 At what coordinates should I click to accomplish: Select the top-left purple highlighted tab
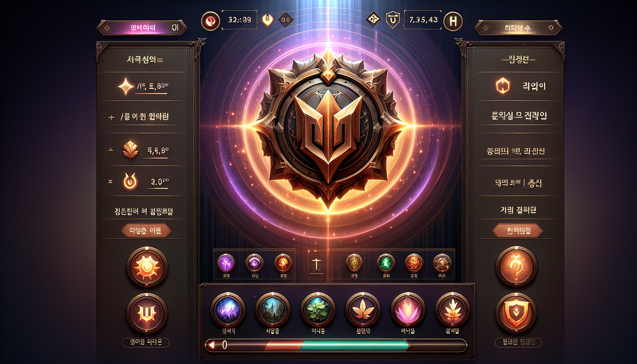point(142,28)
